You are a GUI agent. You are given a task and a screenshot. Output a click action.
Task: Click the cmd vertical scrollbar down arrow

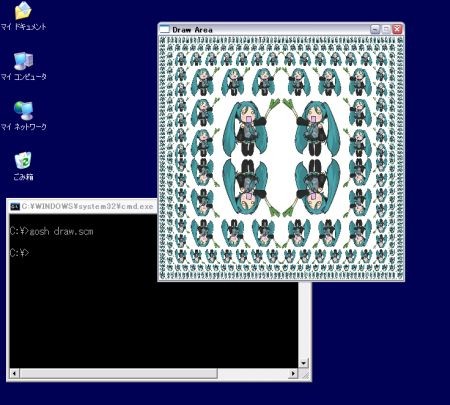pyautogui.click(x=303, y=363)
